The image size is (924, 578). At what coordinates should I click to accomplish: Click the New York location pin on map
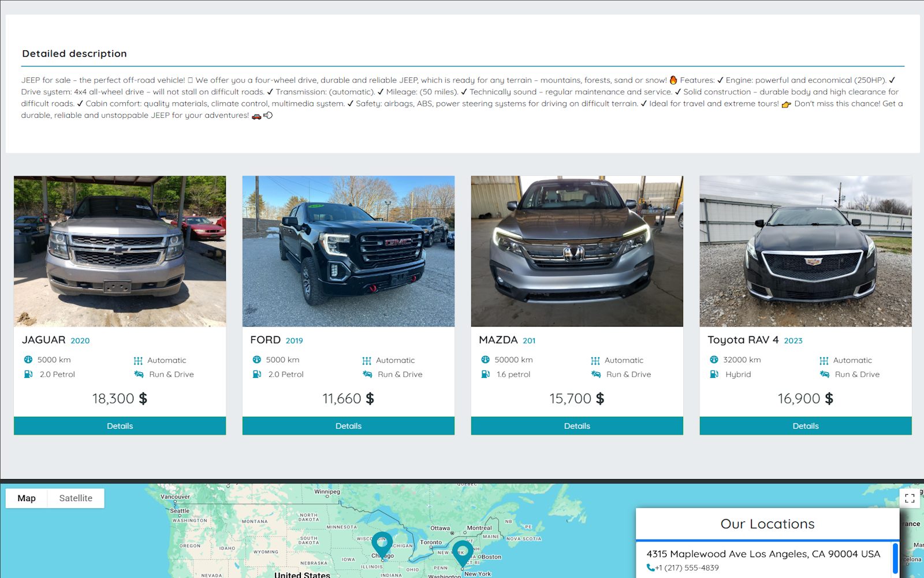[462, 553]
